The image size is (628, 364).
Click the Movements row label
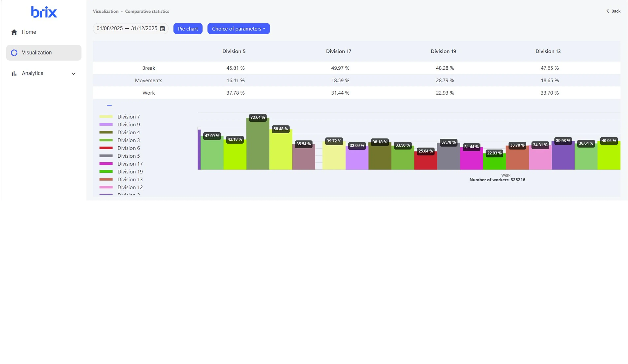click(x=149, y=80)
